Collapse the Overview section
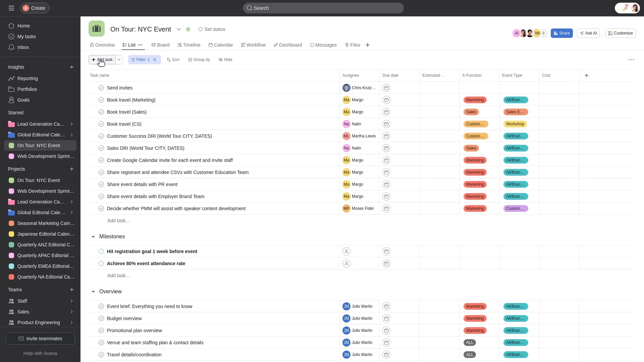 point(93,291)
